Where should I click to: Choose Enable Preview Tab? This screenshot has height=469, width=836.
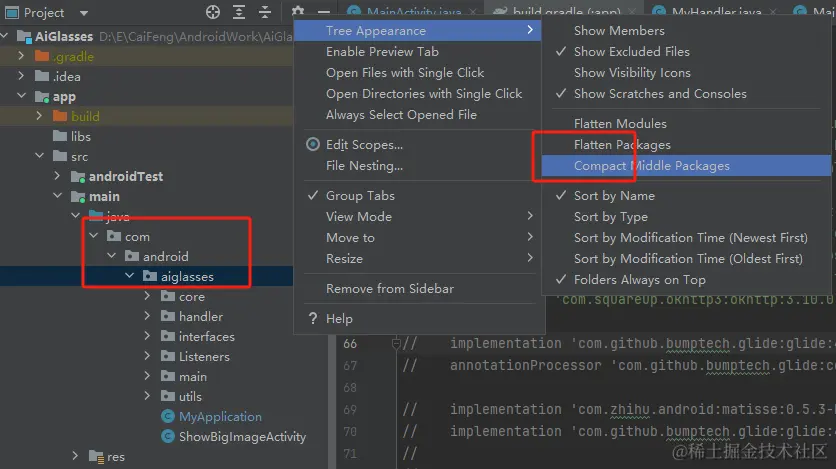click(x=382, y=52)
